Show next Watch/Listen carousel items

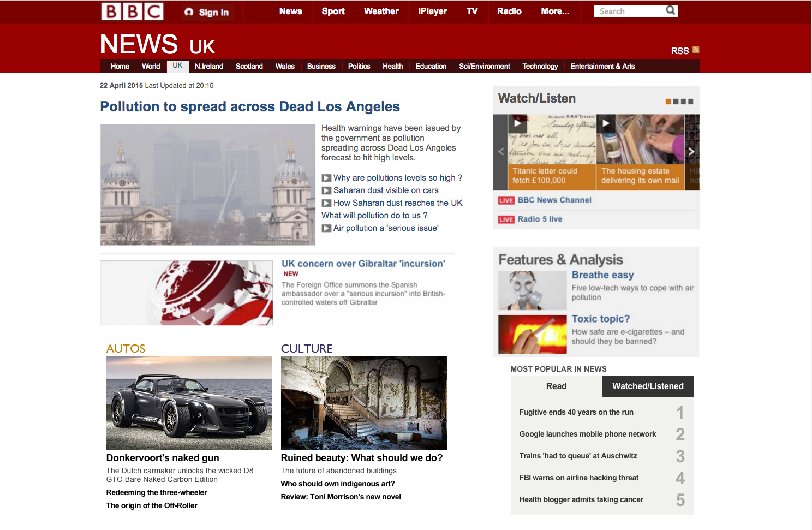(x=691, y=152)
